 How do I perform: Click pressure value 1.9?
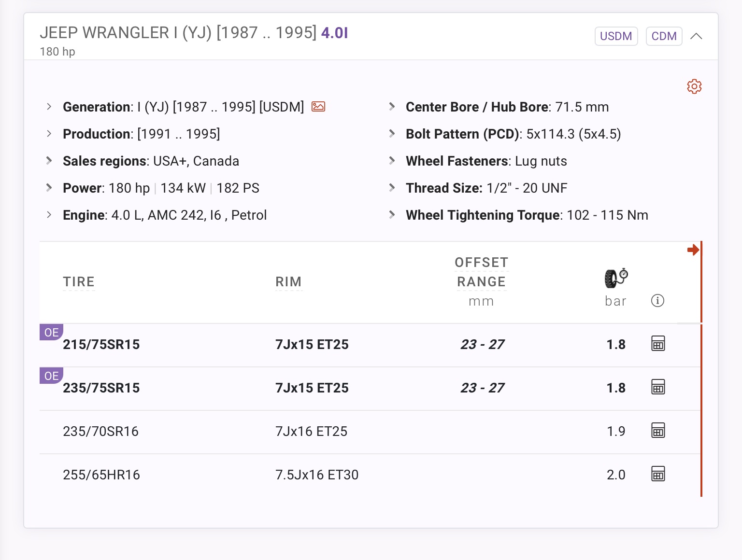(x=616, y=432)
